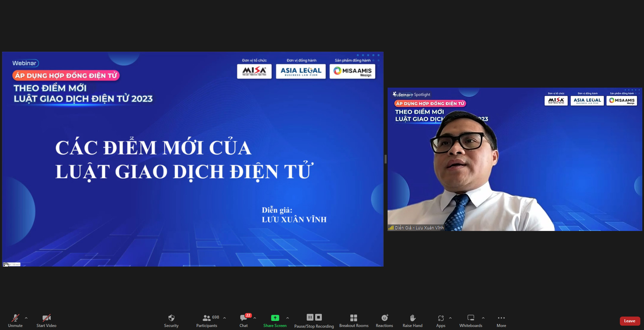Raise Hand in the meeting

click(412, 320)
